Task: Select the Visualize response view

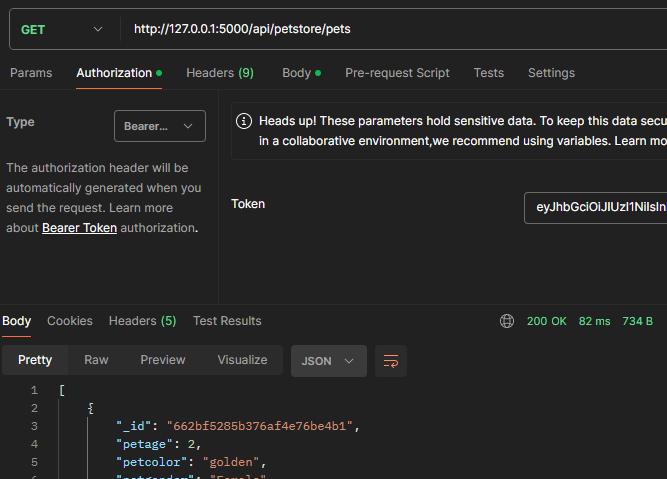Action: tap(242, 360)
